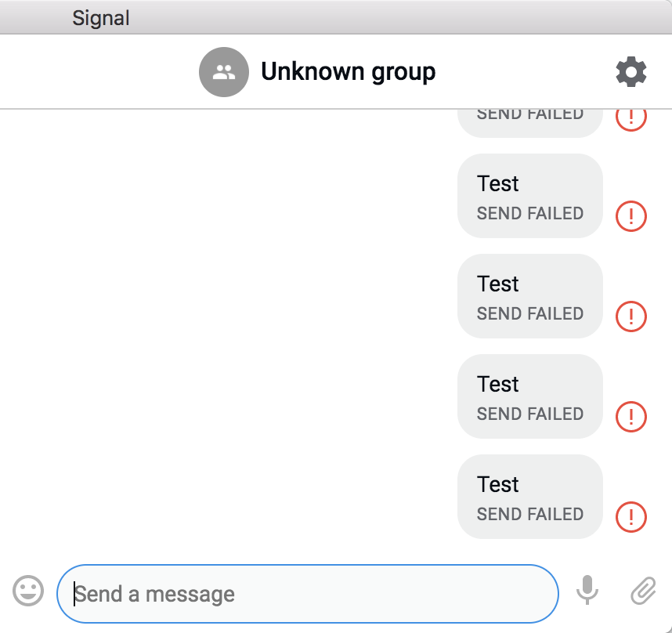Click the error icon next to the second Test message
The width and height of the screenshot is (672, 633).
click(631, 216)
